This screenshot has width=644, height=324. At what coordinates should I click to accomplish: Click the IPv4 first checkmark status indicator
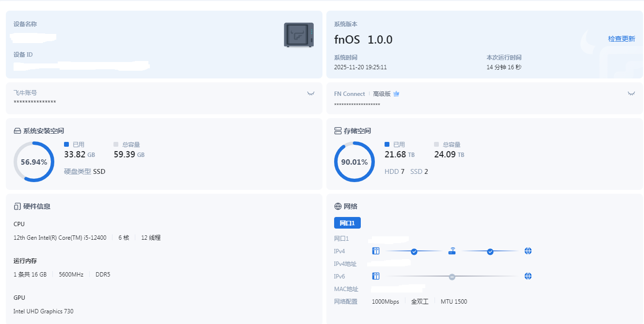click(414, 251)
